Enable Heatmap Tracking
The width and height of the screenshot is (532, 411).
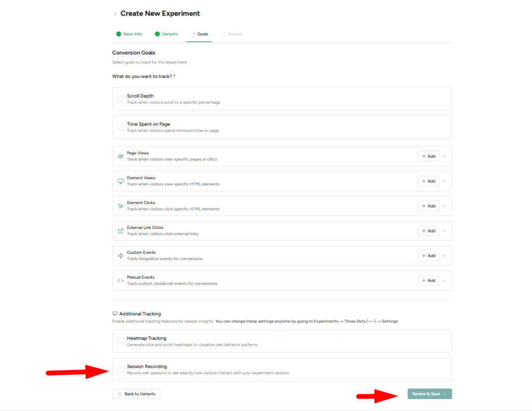(120, 340)
